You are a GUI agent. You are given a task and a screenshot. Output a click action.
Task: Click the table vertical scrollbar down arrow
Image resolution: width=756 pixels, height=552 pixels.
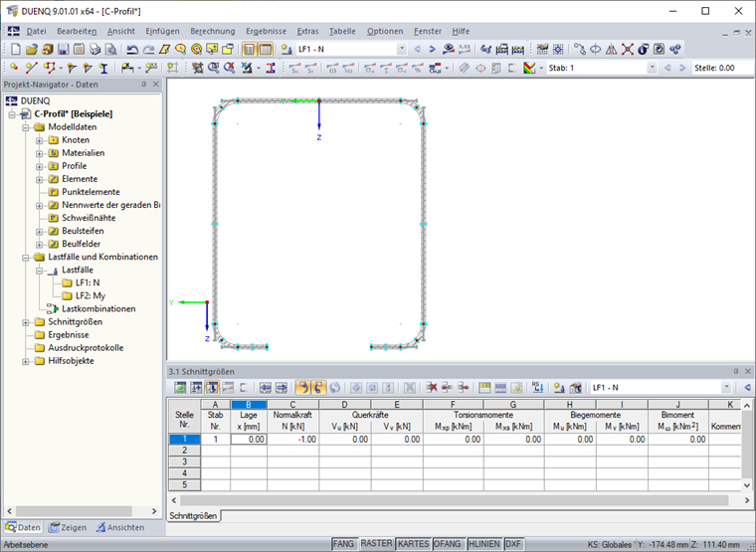click(x=747, y=485)
